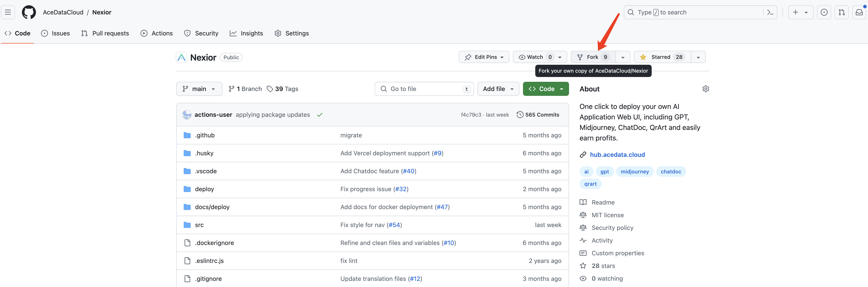Open the Edit Pins dropdown
This screenshot has width=868, height=287.
click(x=484, y=57)
